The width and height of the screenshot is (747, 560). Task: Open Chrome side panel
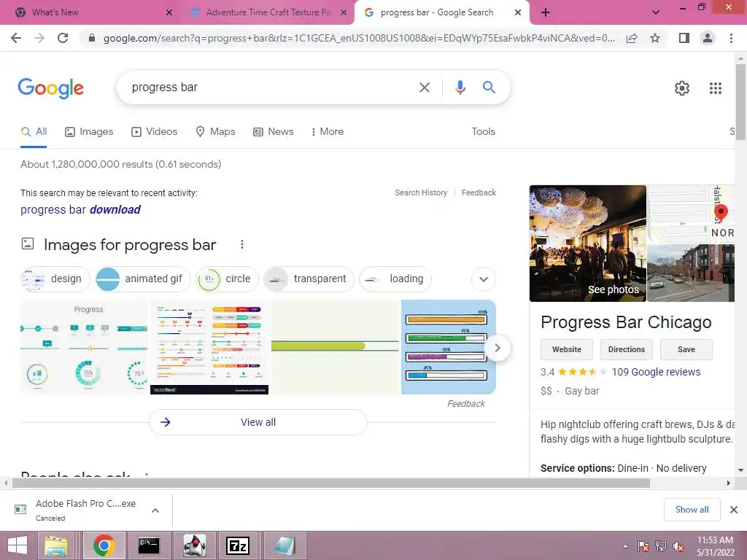coord(684,38)
